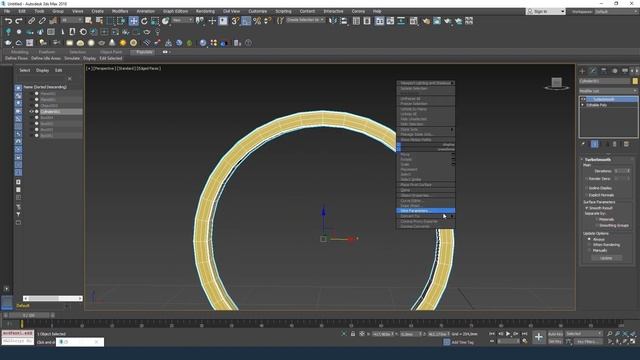Toggle Smooth Result checkbox

pos(587,208)
